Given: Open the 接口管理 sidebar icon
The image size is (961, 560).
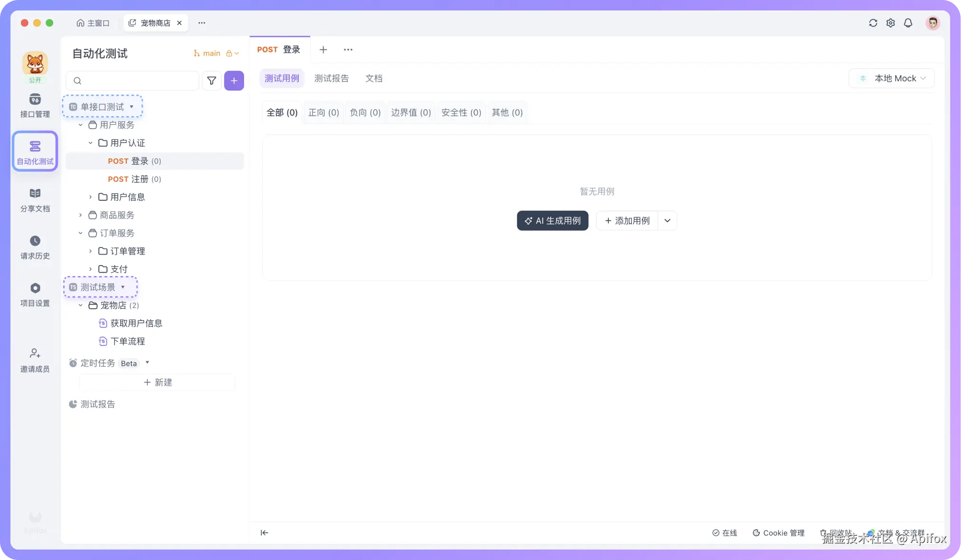Looking at the screenshot, I should 35,99.
